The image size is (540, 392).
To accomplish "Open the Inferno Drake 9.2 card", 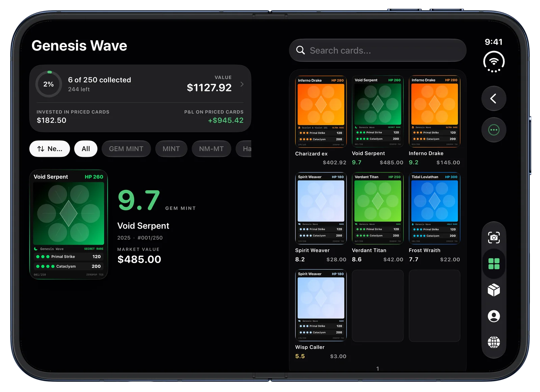I will [434, 111].
